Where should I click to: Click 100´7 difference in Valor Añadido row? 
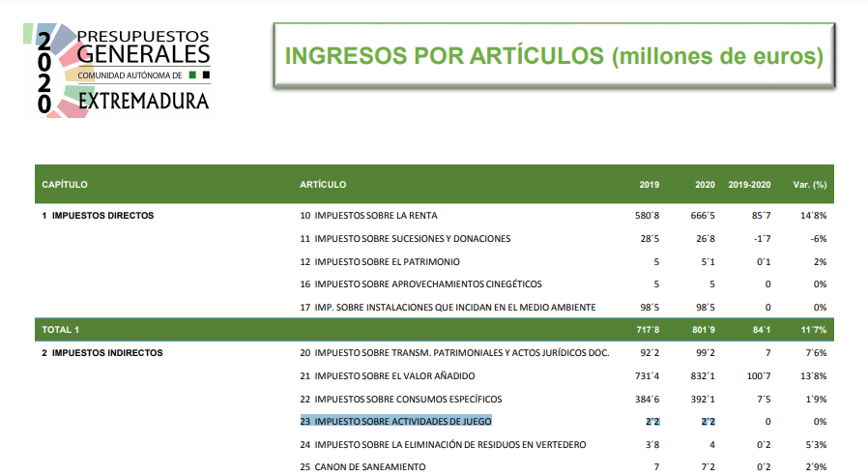[759, 376]
